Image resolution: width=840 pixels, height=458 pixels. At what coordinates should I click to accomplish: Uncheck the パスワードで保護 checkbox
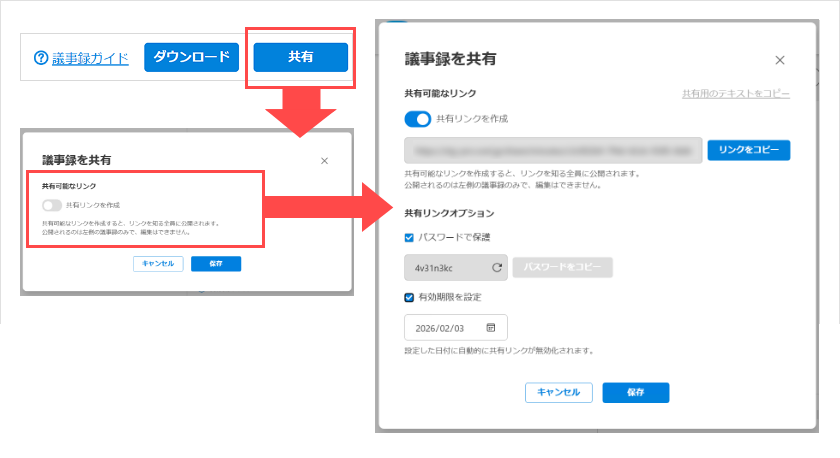click(x=408, y=238)
